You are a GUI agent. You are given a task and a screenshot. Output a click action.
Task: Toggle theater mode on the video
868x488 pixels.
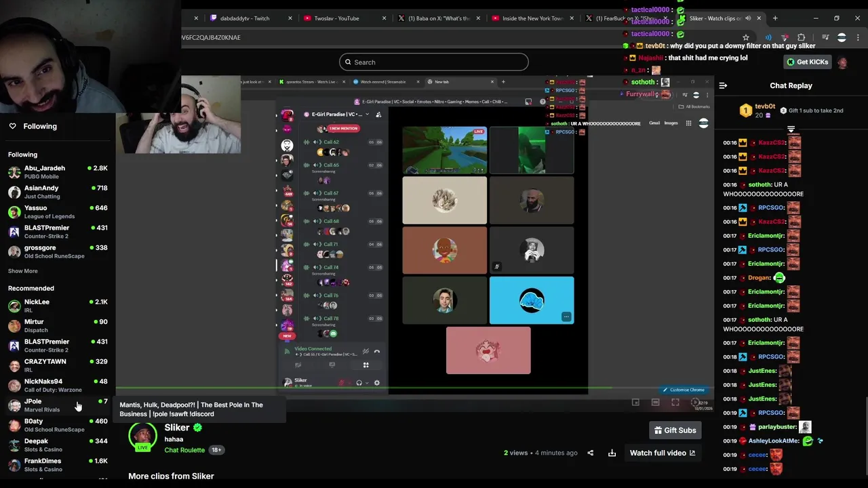pyautogui.click(x=656, y=403)
